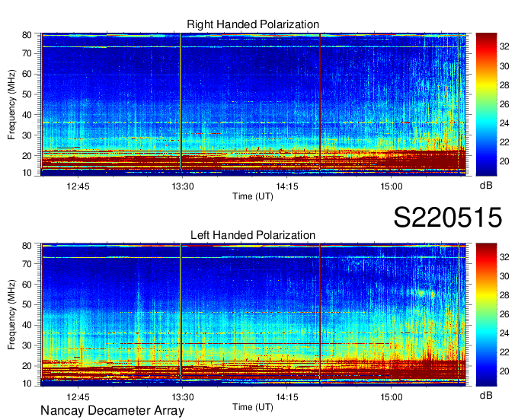Click the 24 value on Right Handed color bar

[504, 123]
